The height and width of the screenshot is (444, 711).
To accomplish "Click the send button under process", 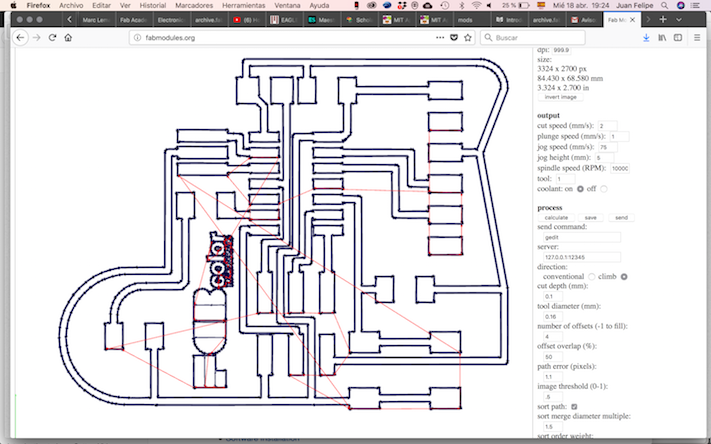I will [621, 217].
